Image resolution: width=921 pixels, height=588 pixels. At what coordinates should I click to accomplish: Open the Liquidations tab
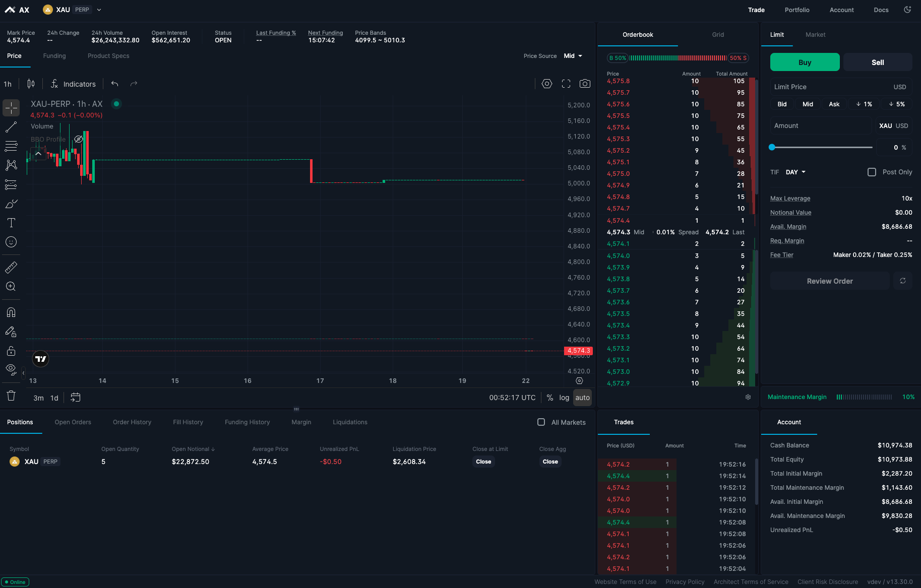pyautogui.click(x=350, y=422)
